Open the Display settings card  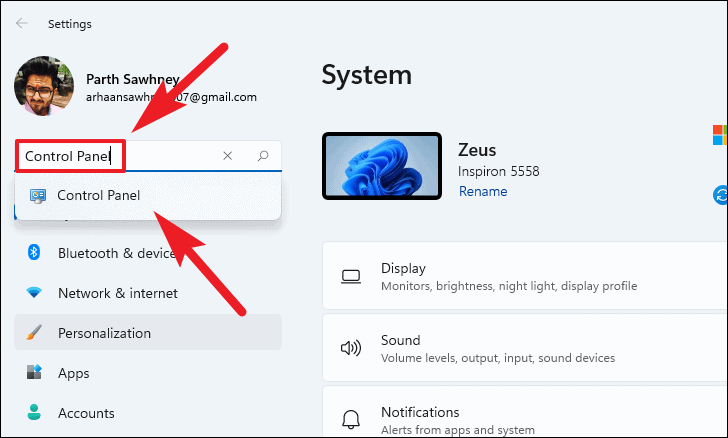point(525,276)
